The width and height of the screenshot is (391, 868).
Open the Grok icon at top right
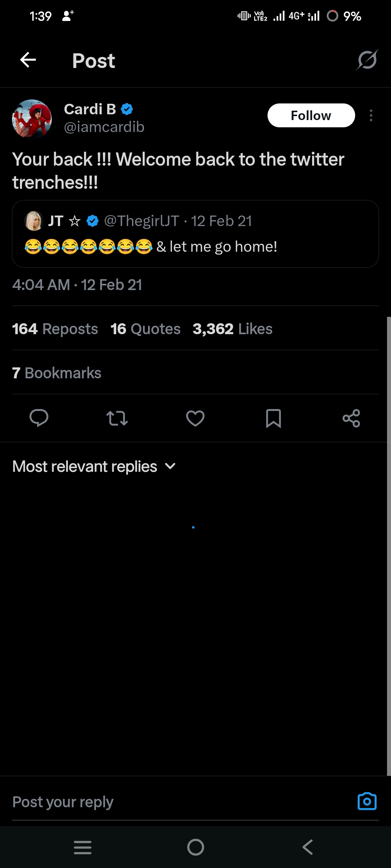click(x=367, y=60)
